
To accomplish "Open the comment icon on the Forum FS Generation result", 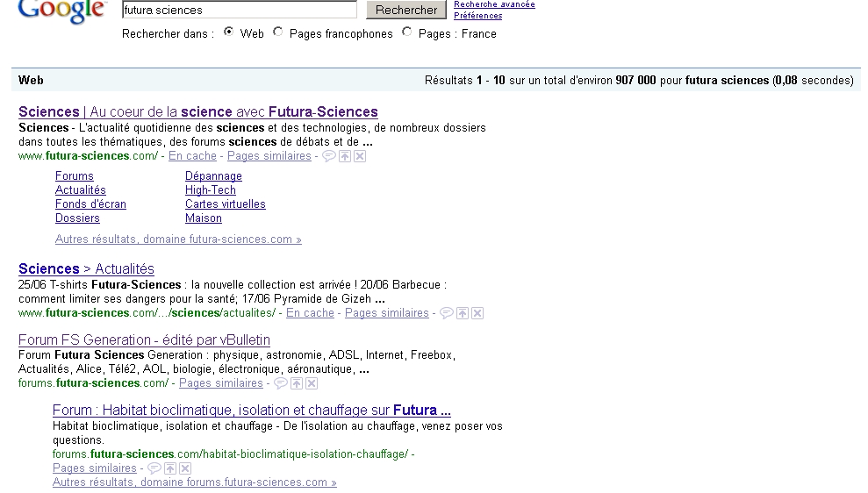I will click(281, 383).
